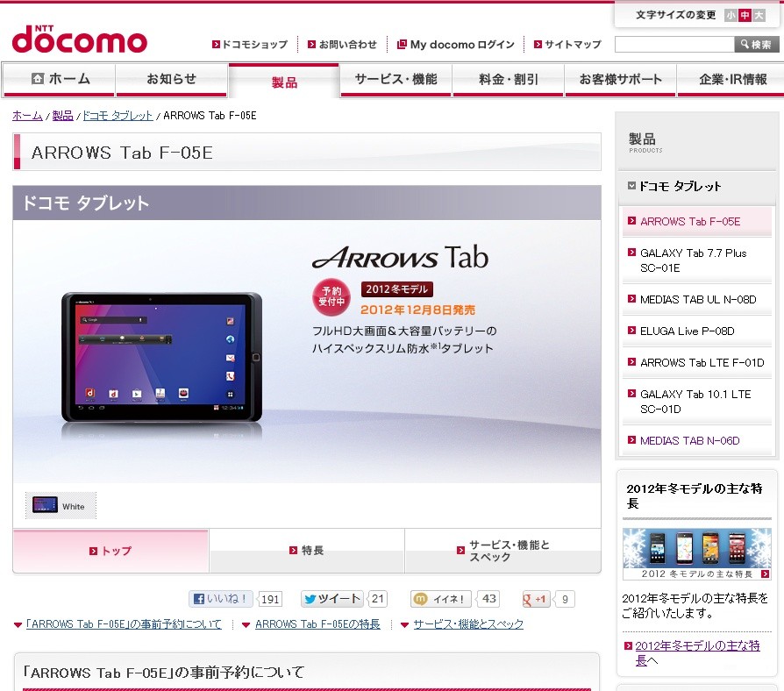This screenshot has width=784, height=691.
Task: Select the White color swatch thumbnail
Action: (x=61, y=505)
